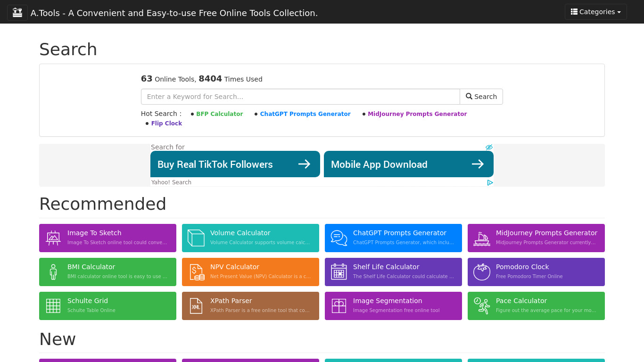Click the Pace Calculator runner icon

(482, 306)
